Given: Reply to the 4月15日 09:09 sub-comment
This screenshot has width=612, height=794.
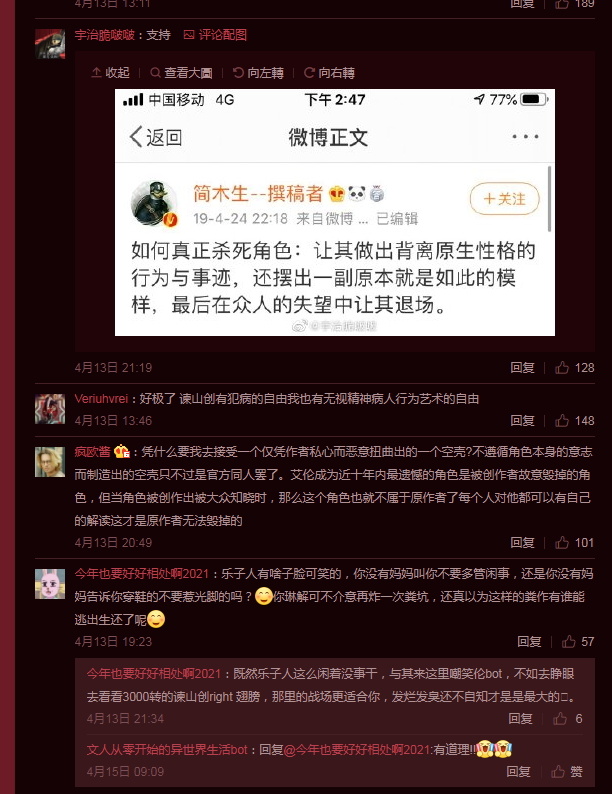Looking at the screenshot, I should point(518,771).
